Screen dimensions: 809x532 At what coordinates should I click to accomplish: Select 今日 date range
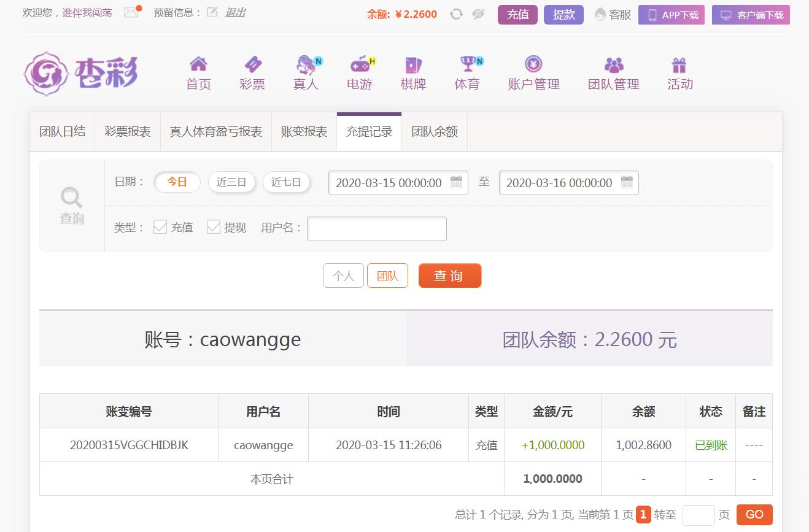(177, 182)
